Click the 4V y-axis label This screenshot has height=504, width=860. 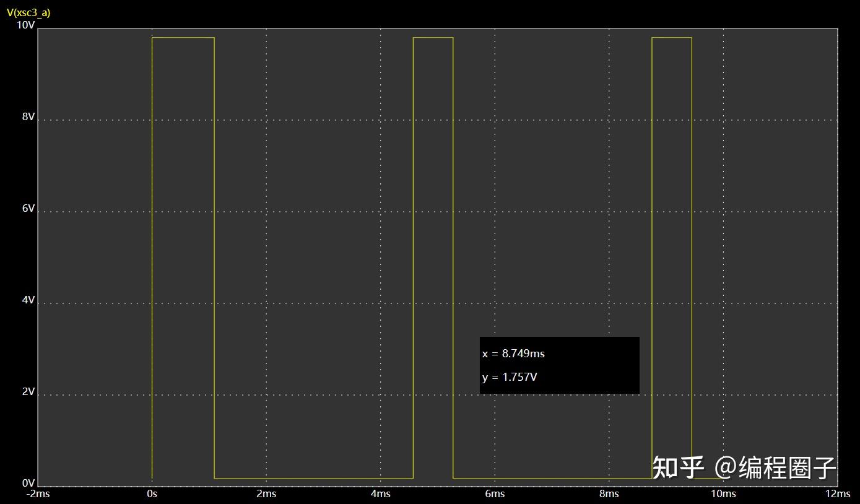28,300
